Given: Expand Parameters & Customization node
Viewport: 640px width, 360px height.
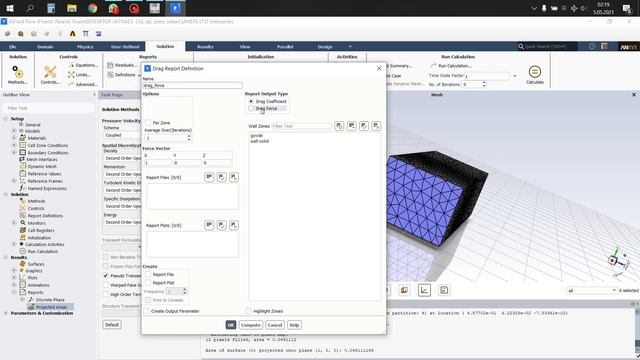Looking at the screenshot, I should [6, 313].
